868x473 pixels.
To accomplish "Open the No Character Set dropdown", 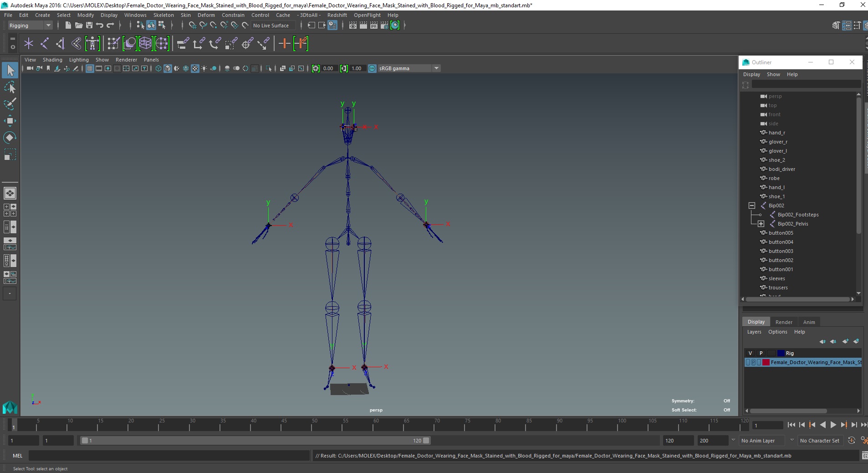I will [820, 441].
